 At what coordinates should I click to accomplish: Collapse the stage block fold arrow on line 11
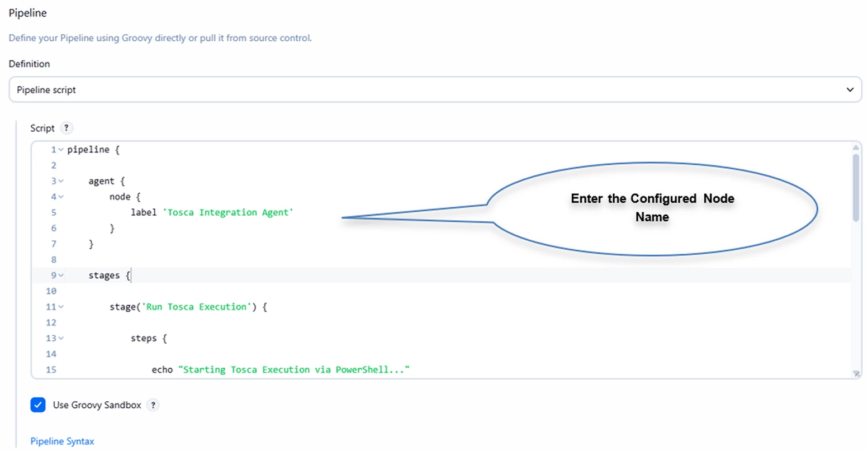point(61,307)
